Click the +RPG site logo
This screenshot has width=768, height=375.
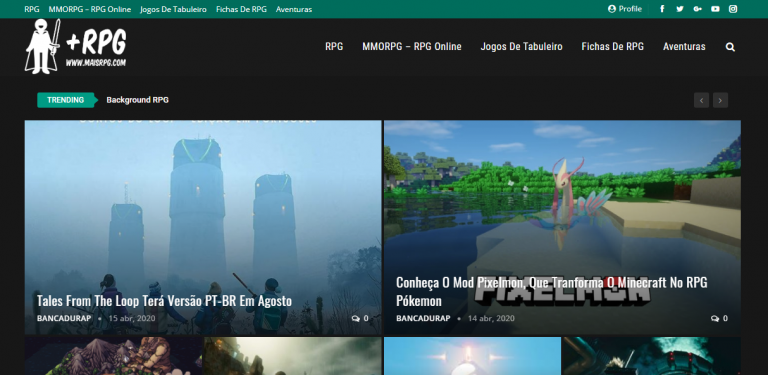click(x=76, y=47)
